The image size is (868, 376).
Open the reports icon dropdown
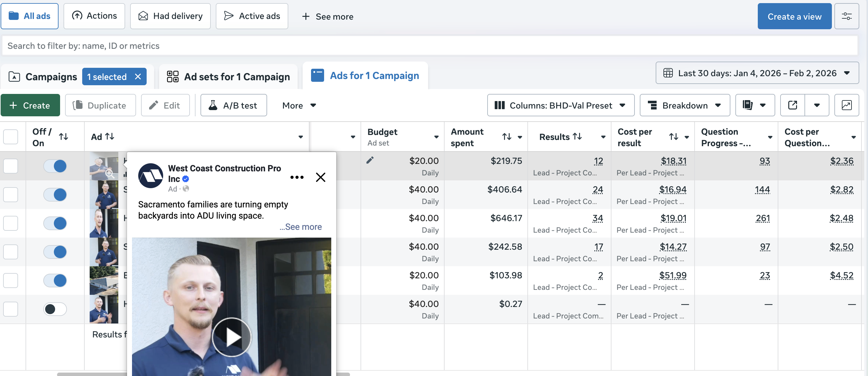coord(755,105)
